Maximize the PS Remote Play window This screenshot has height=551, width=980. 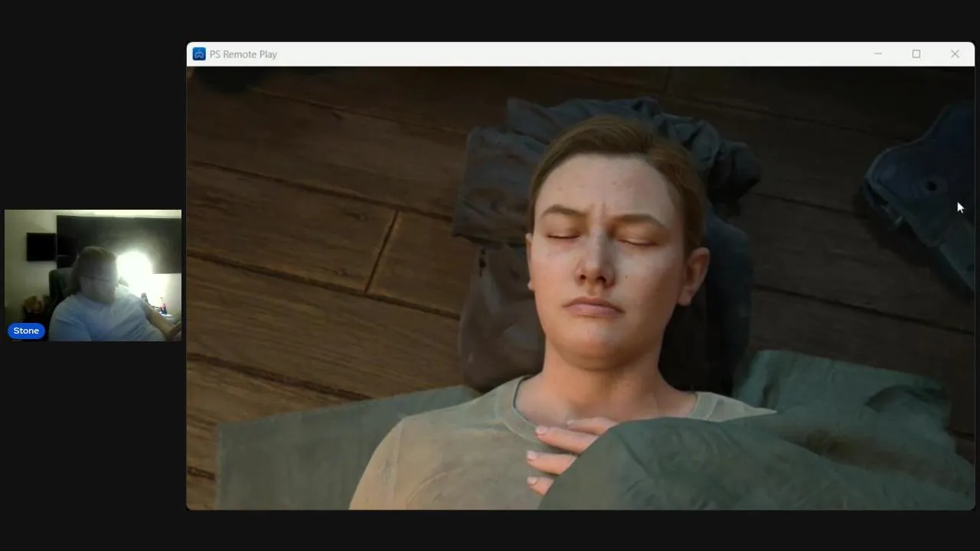(x=916, y=54)
